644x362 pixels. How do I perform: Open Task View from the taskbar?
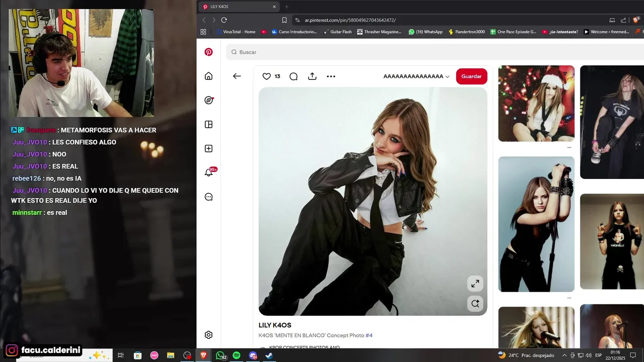point(121,355)
